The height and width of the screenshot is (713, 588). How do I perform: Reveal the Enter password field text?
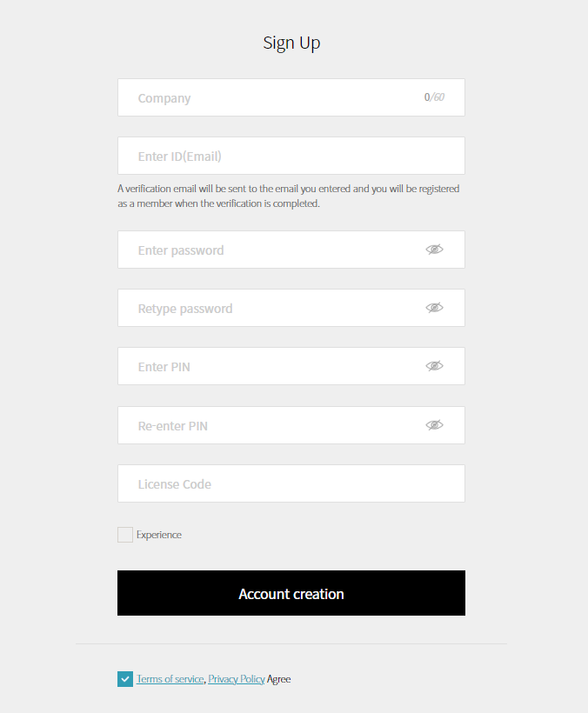tap(434, 250)
